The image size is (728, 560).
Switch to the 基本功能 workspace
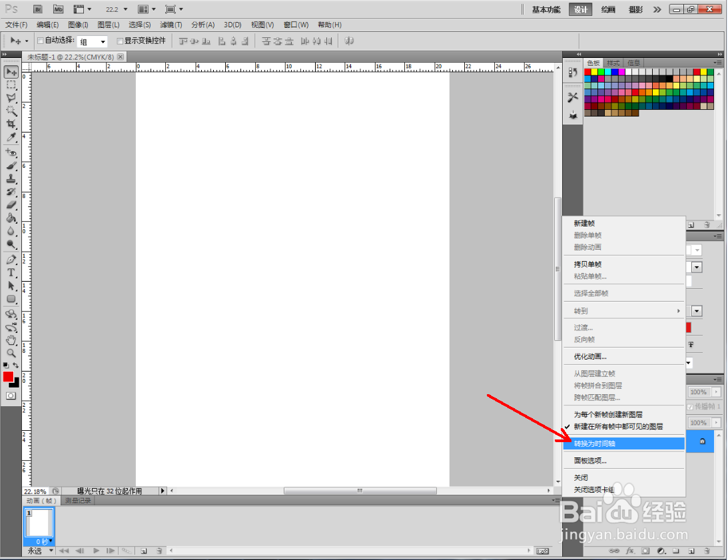(x=546, y=9)
